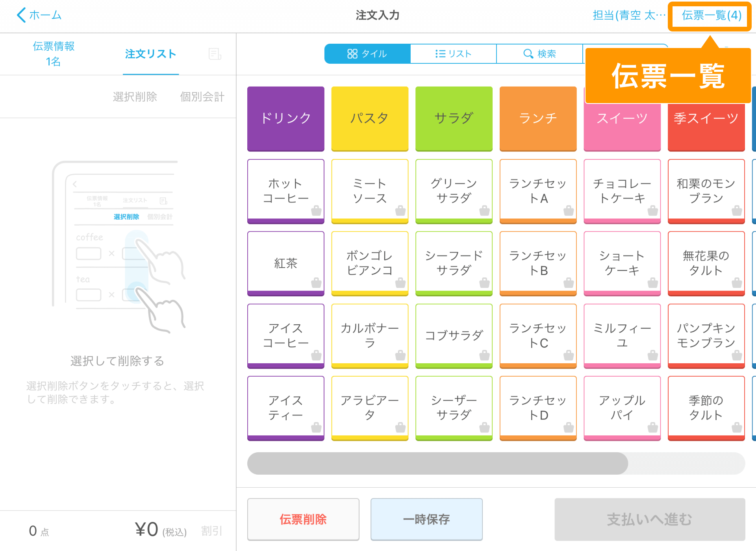This screenshot has height=551, width=756.
Task: Add ショートケーキ to the order
Action: [x=622, y=263]
